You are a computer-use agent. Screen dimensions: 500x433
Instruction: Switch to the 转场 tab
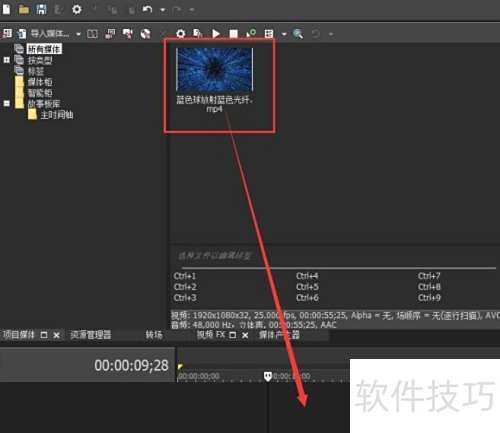[x=154, y=335]
